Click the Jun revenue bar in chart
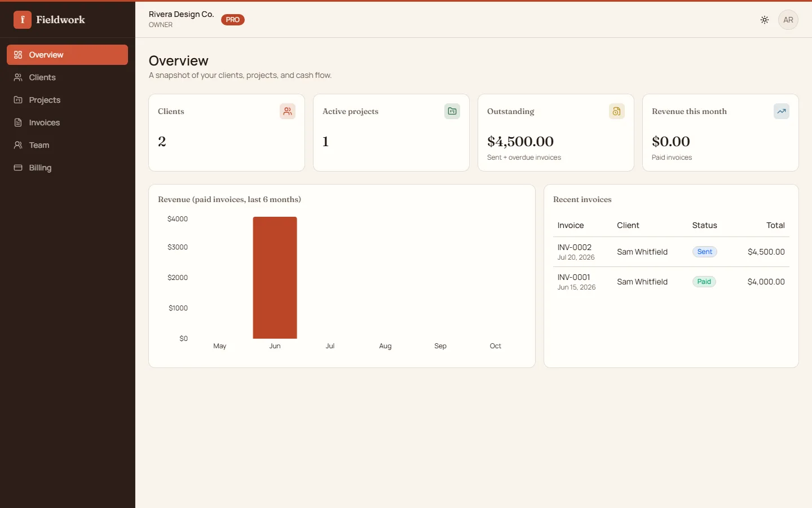 coord(275,278)
